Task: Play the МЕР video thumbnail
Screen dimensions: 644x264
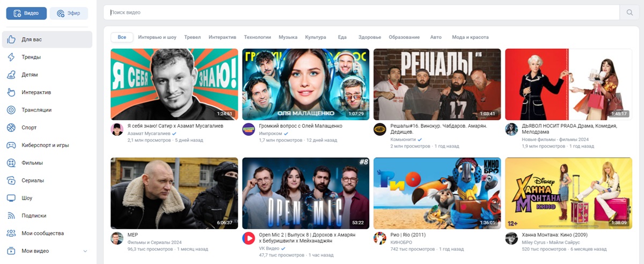Action: (174, 193)
